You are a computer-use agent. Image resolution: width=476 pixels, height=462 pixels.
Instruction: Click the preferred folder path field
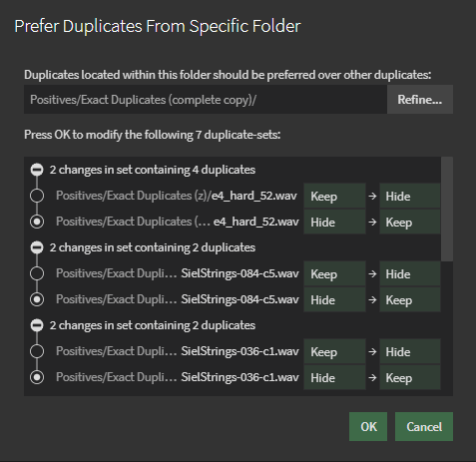206,100
